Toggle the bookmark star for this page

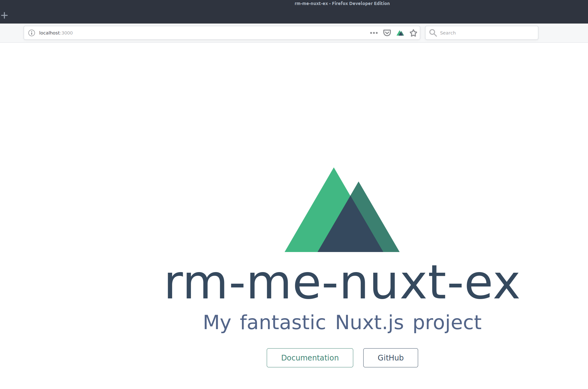point(413,33)
